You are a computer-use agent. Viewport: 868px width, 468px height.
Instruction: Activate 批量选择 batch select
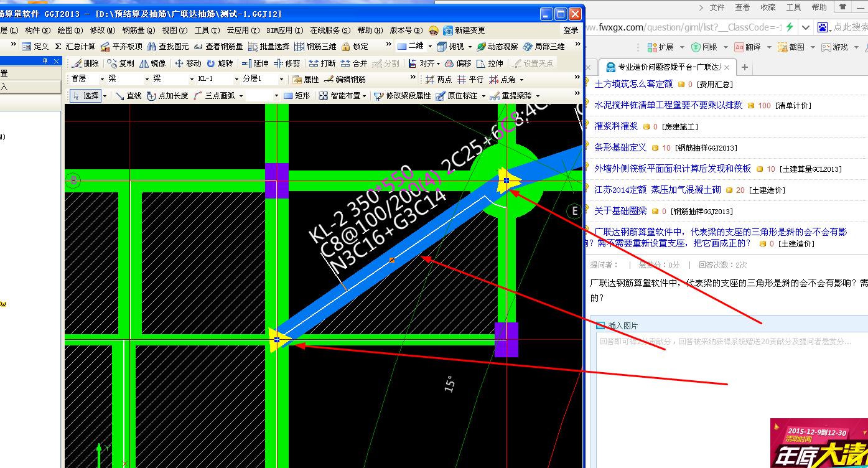click(x=269, y=47)
